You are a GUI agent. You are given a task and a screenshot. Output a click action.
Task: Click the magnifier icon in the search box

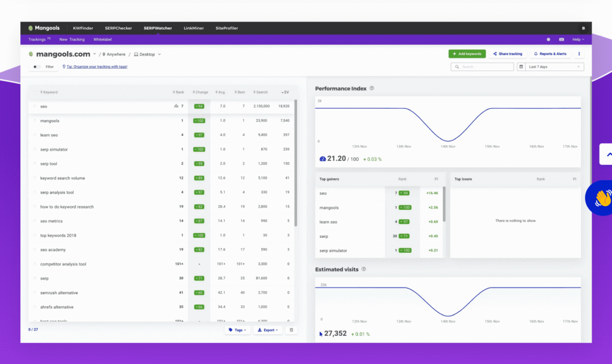coord(457,67)
